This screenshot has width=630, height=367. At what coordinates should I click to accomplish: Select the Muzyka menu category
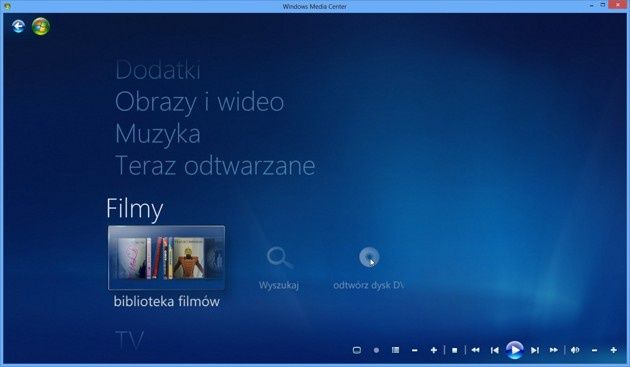click(158, 134)
